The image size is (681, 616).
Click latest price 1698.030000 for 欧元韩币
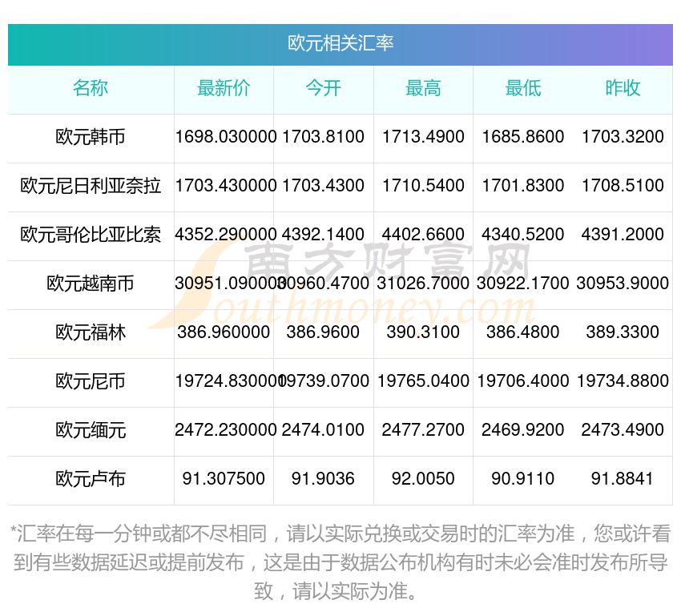[225, 137]
